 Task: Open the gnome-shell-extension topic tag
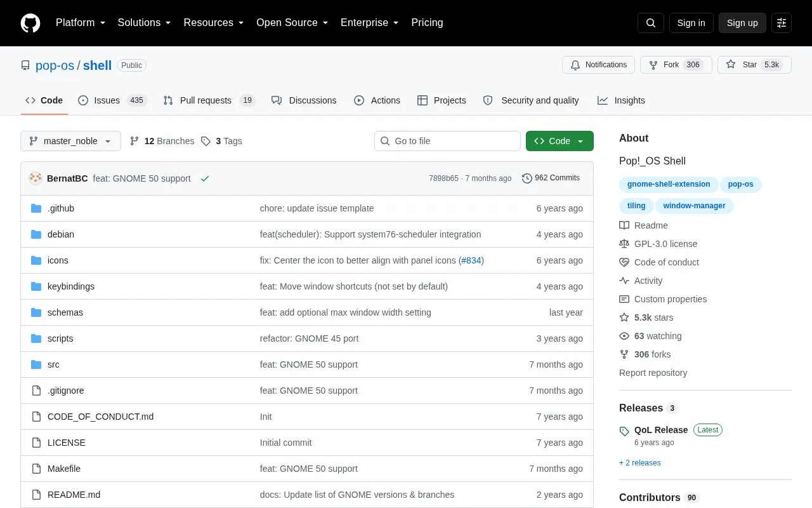click(x=669, y=184)
